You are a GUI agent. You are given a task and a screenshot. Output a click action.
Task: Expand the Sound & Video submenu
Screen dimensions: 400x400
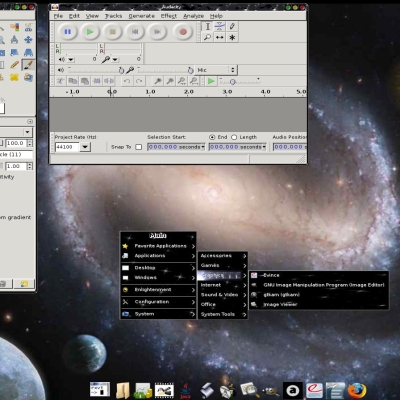[x=223, y=295]
